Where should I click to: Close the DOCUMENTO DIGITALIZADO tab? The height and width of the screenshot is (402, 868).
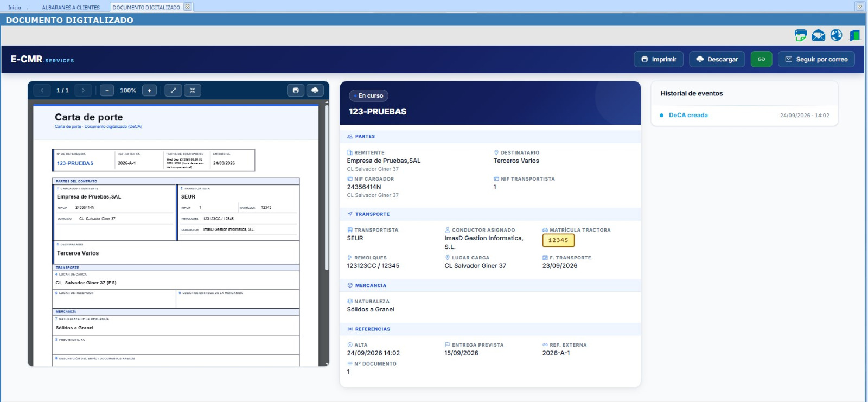coord(187,7)
